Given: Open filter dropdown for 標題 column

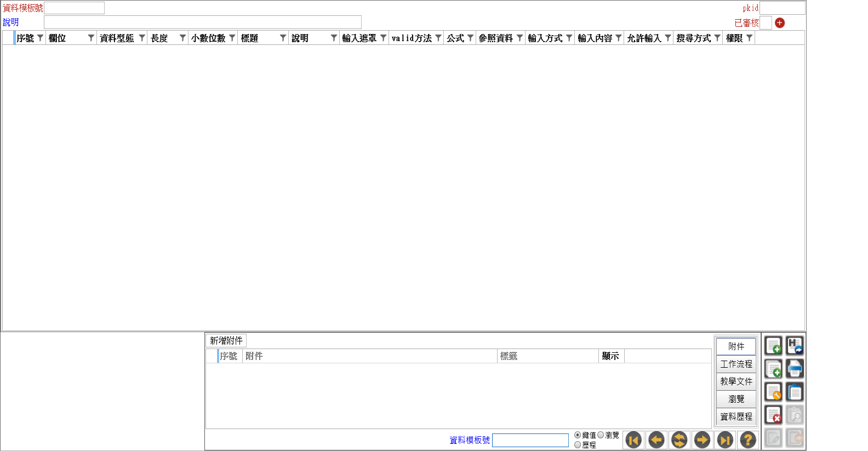Looking at the screenshot, I should [x=283, y=38].
